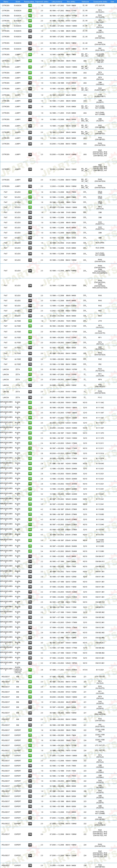The image size is (117, 868).
Task: Click the ON icon in the Lancia Zeta RHW row
Action: pos(30,391)
